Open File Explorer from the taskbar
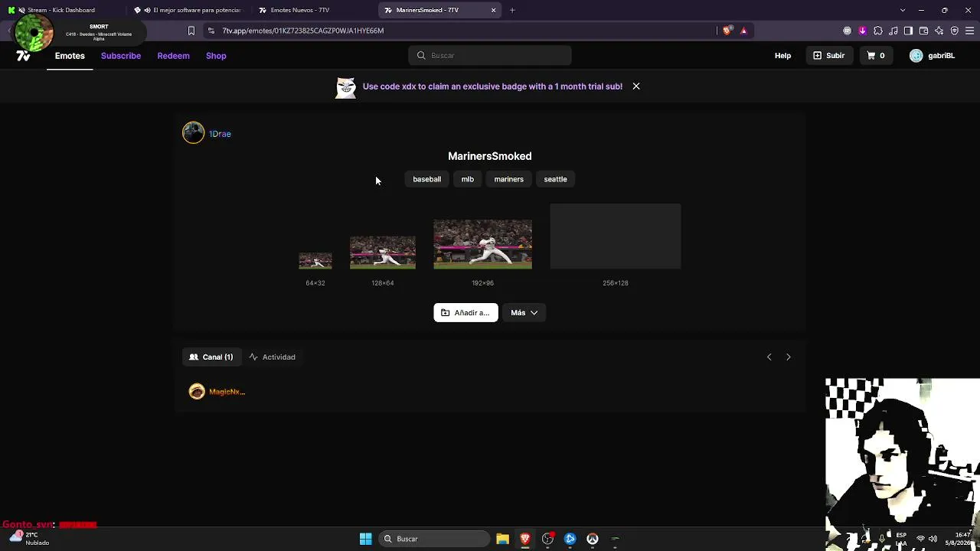The width and height of the screenshot is (980, 551). coord(503,539)
